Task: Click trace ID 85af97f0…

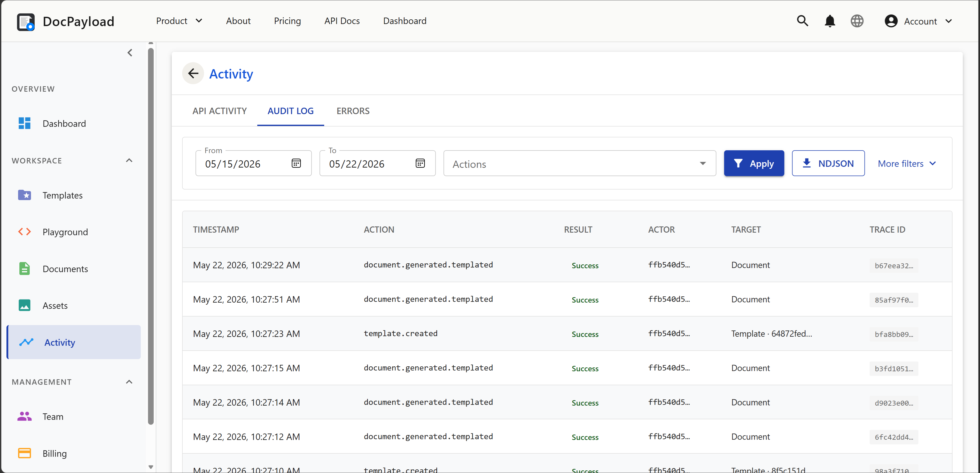Action: click(894, 299)
